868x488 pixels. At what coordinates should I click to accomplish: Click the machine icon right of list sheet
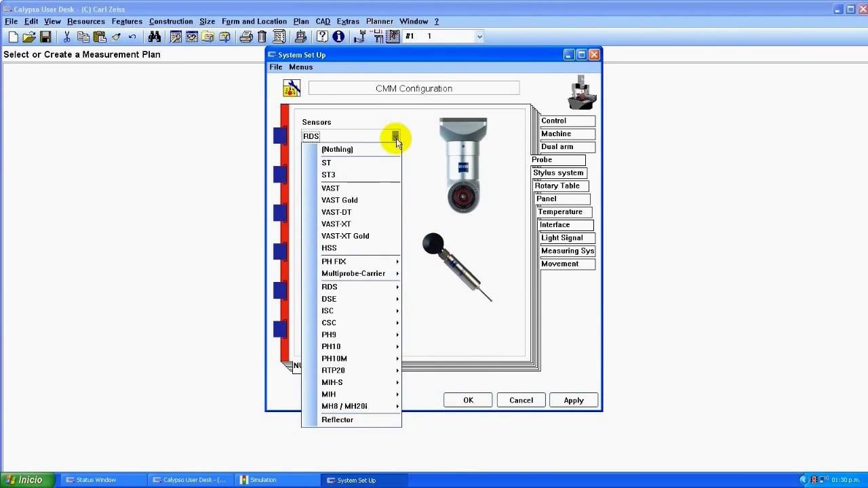pos(300,37)
